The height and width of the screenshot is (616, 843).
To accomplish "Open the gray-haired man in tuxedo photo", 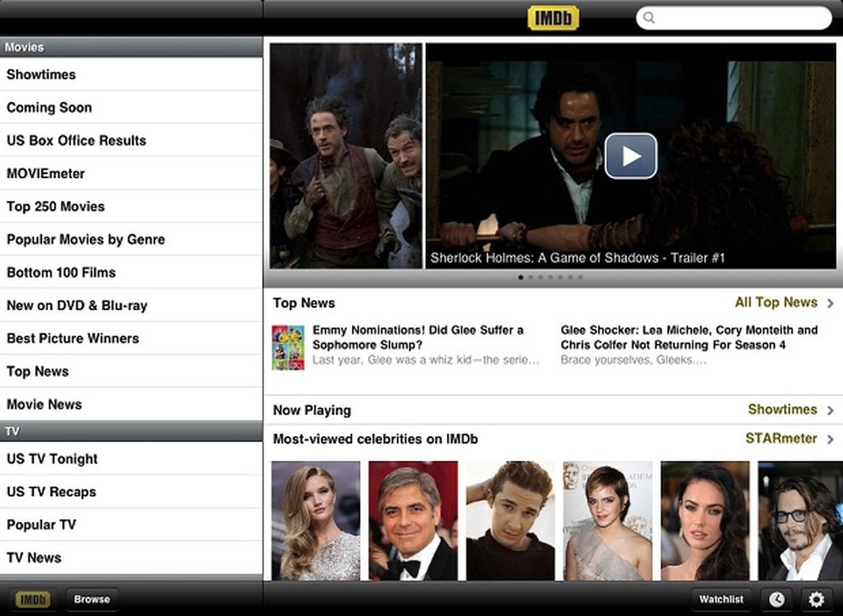I will [413, 520].
